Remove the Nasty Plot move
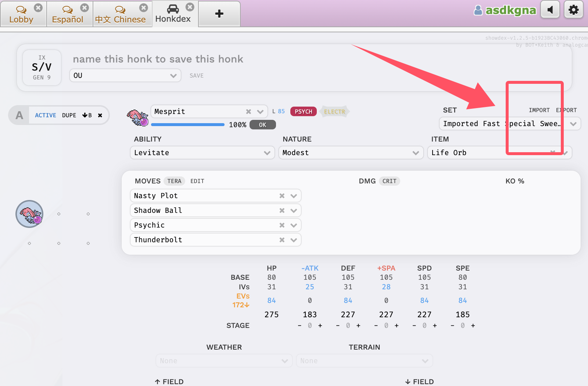Screen dimensions: 588x386 point(282,196)
